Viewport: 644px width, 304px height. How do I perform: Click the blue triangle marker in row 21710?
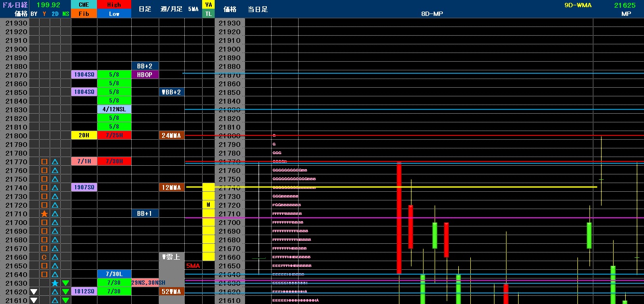pos(55,213)
